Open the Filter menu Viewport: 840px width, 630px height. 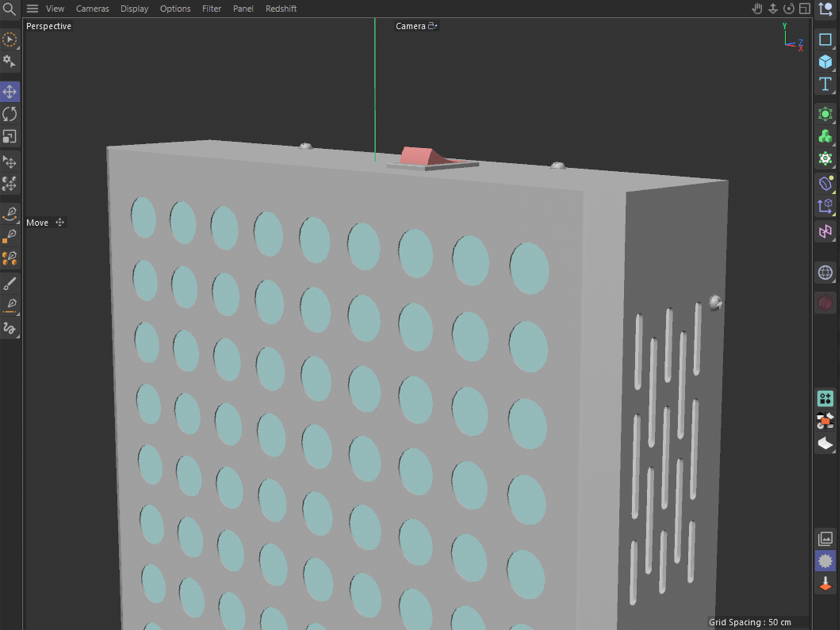(211, 8)
